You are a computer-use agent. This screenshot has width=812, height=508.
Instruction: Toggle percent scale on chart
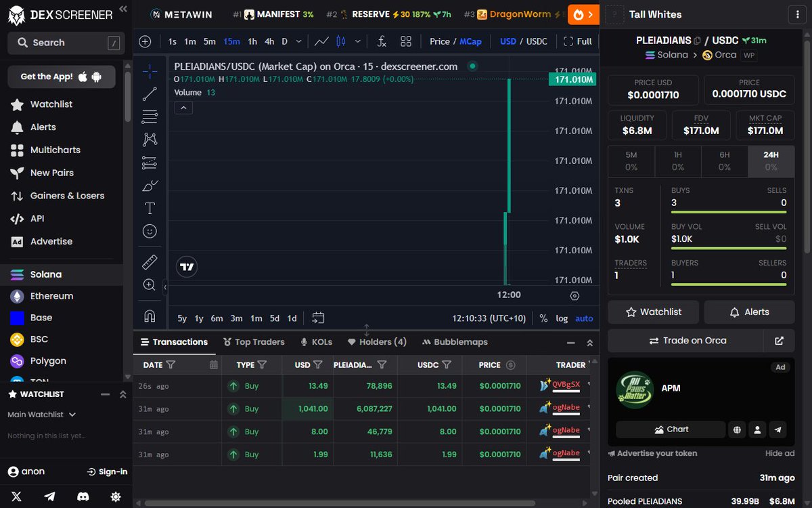(543, 318)
